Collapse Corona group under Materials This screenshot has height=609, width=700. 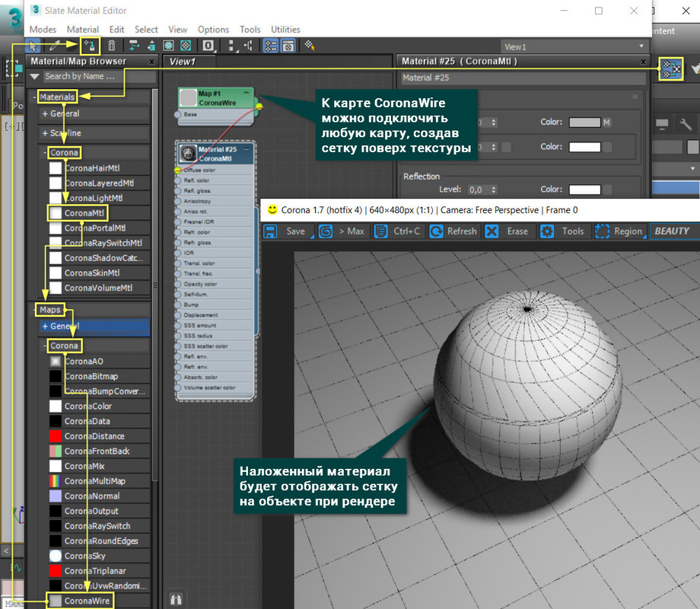(45, 153)
